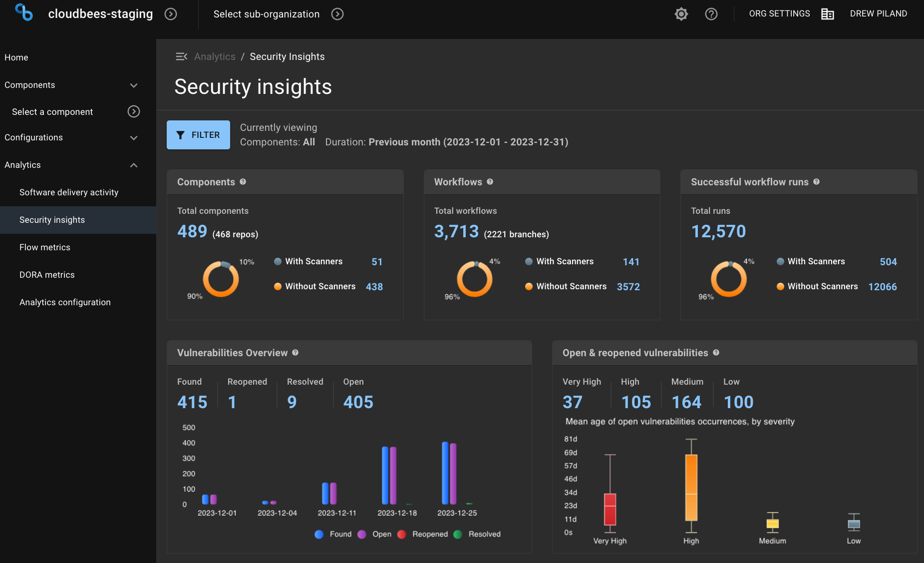
Task: Select Security insights in sidebar
Action: click(x=78, y=220)
